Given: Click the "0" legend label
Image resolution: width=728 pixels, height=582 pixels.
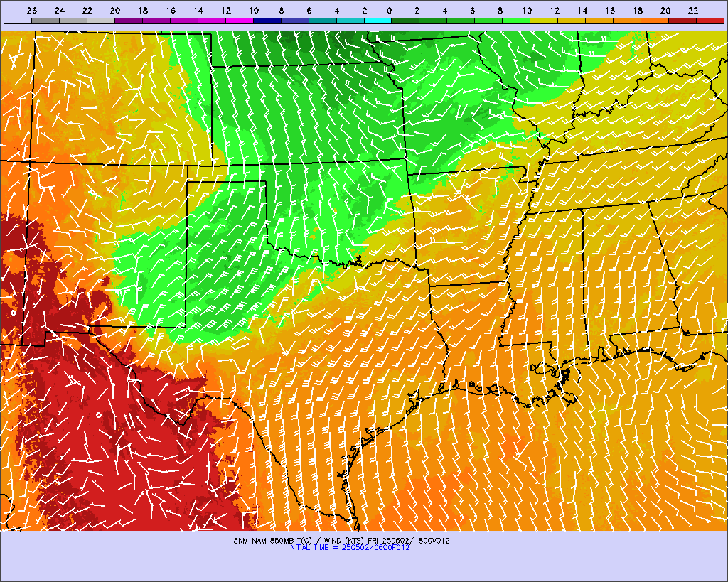Looking at the screenshot, I should (389, 10).
